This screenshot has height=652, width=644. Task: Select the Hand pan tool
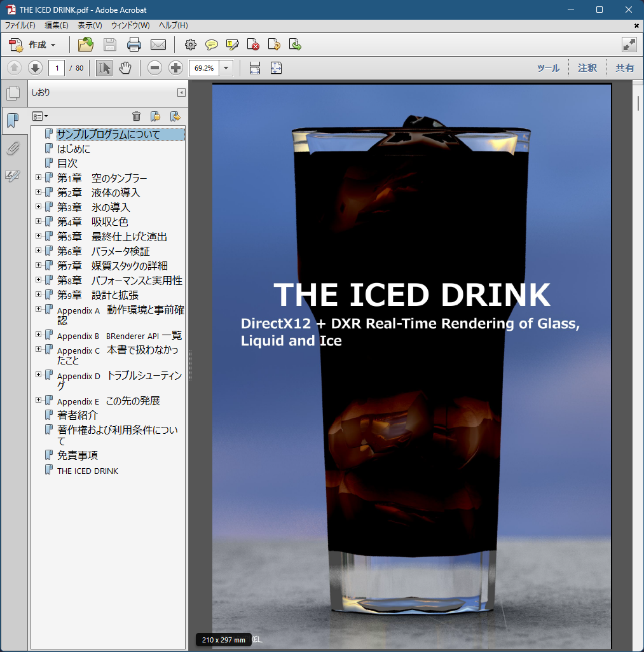125,68
